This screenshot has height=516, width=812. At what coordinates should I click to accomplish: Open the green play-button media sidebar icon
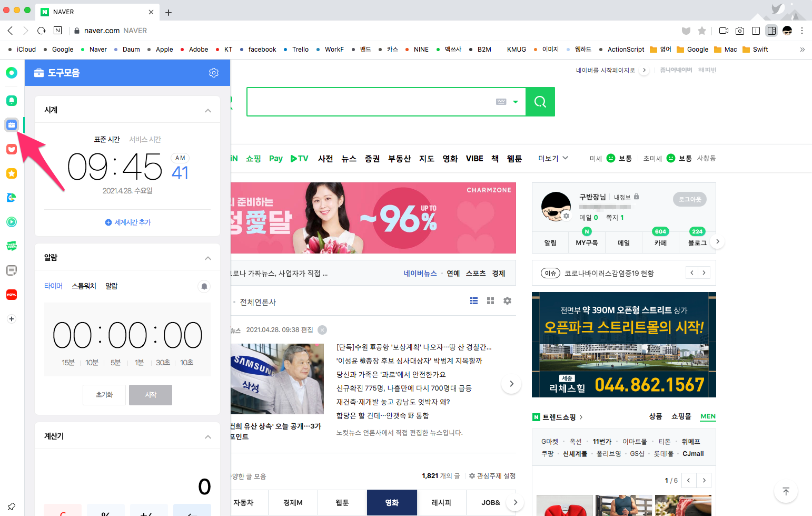point(12,222)
